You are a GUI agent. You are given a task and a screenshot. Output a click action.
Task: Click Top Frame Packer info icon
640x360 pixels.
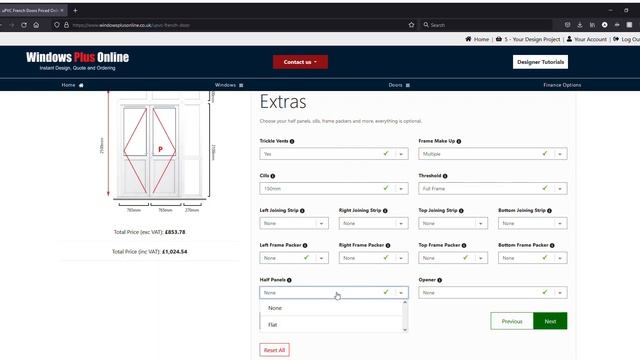coord(464,245)
